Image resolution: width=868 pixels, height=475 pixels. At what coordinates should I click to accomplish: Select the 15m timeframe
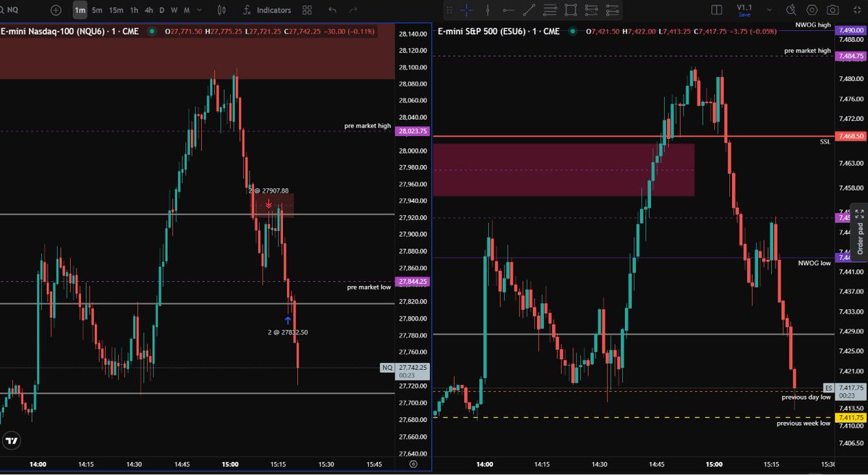click(x=116, y=10)
